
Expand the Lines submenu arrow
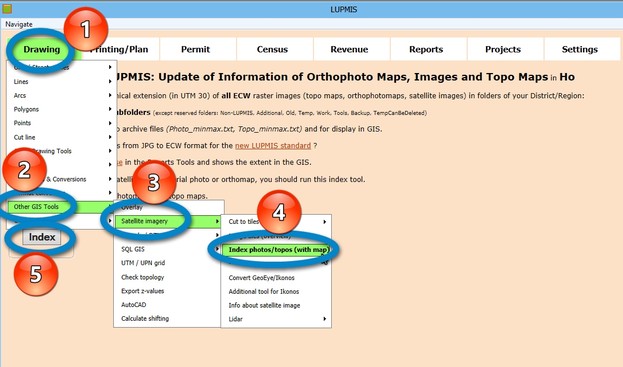tap(110, 81)
